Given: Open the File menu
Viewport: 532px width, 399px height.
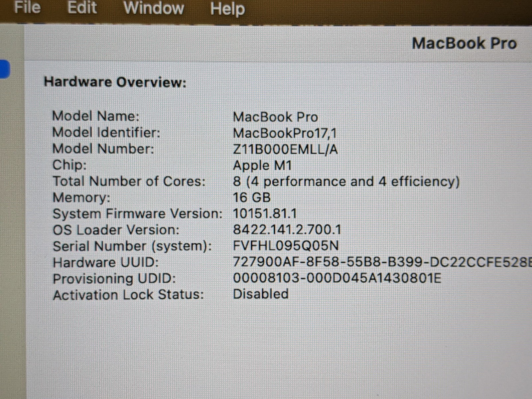Looking at the screenshot, I should point(27,7).
